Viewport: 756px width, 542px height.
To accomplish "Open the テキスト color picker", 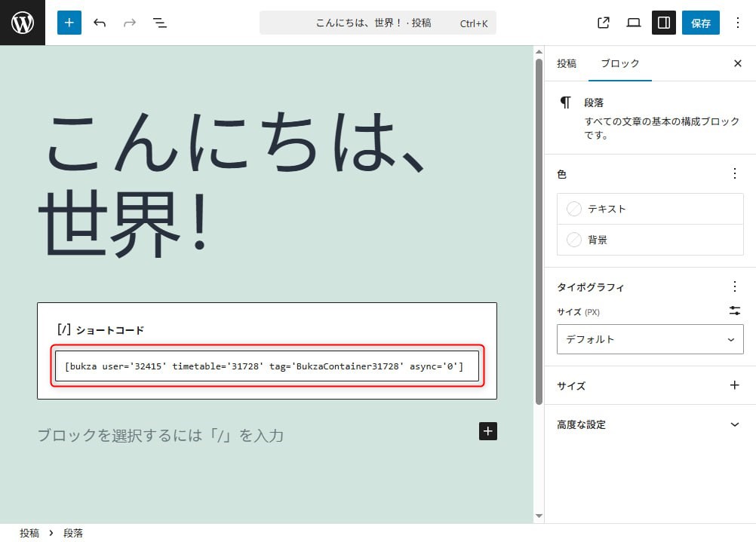I will click(x=650, y=209).
